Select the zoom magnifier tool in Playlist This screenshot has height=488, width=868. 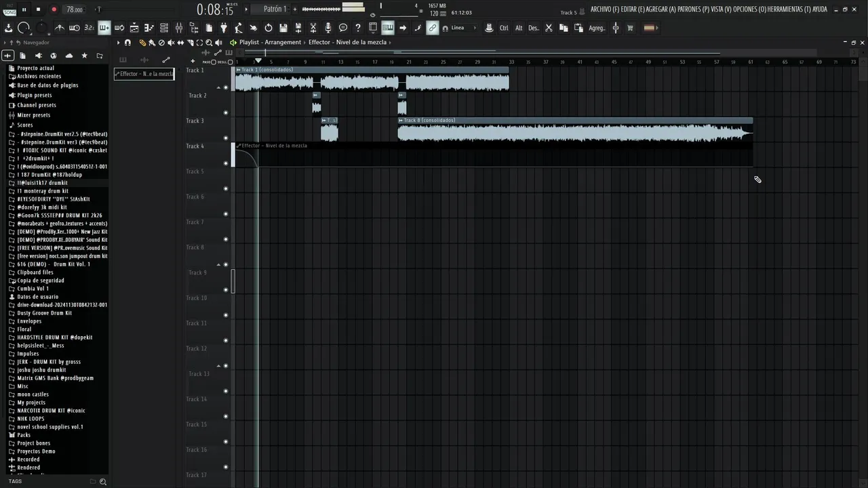[209, 43]
